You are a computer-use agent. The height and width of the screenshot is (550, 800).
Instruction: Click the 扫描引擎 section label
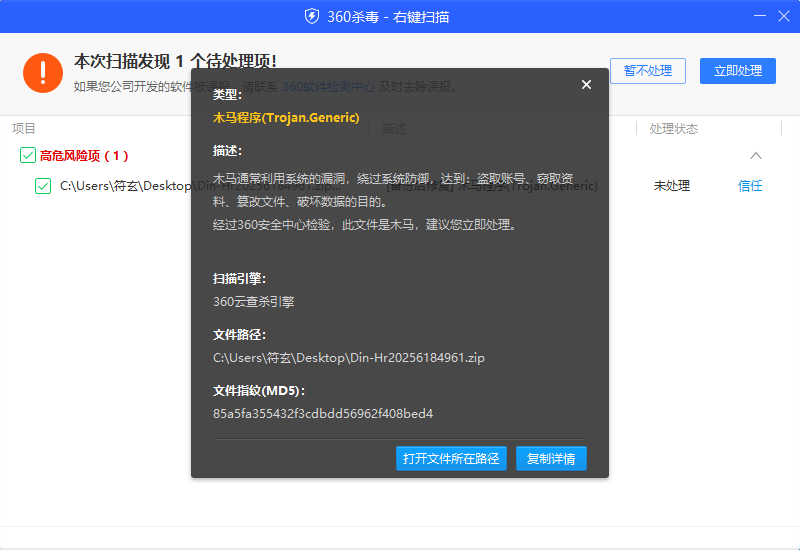[x=239, y=279]
